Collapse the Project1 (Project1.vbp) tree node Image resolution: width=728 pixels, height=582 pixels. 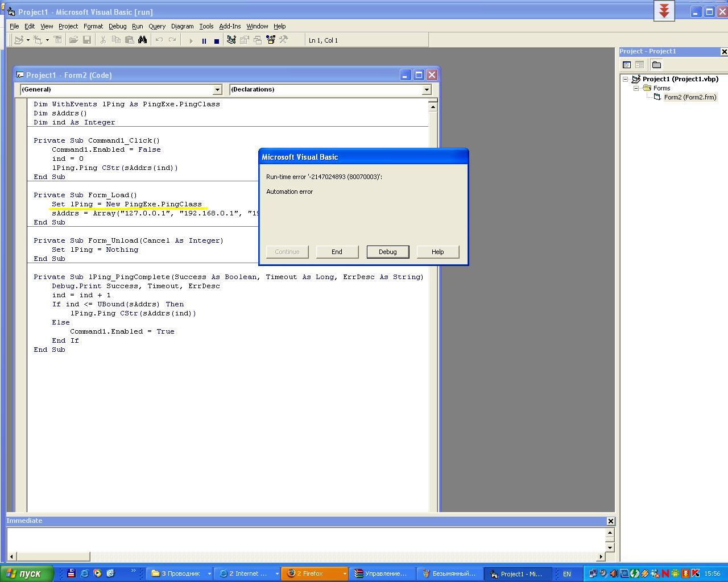tap(625, 79)
